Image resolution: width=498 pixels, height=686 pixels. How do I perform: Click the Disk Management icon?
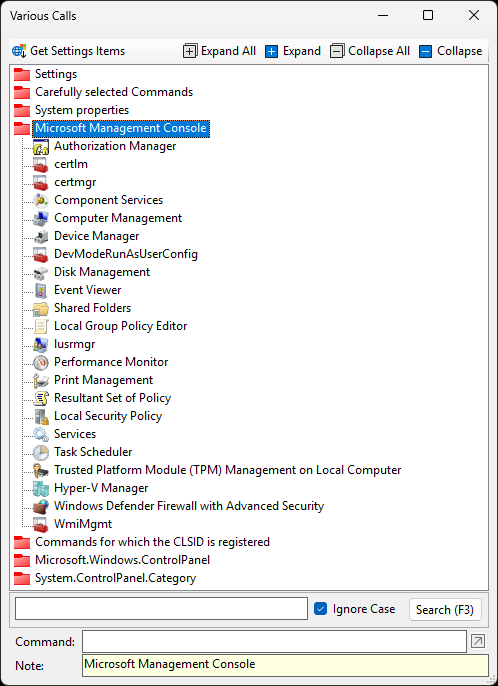[41, 273]
